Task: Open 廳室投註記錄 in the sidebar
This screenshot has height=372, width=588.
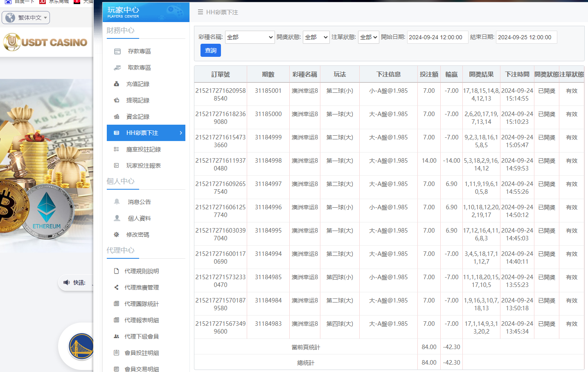Action: click(x=143, y=150)
